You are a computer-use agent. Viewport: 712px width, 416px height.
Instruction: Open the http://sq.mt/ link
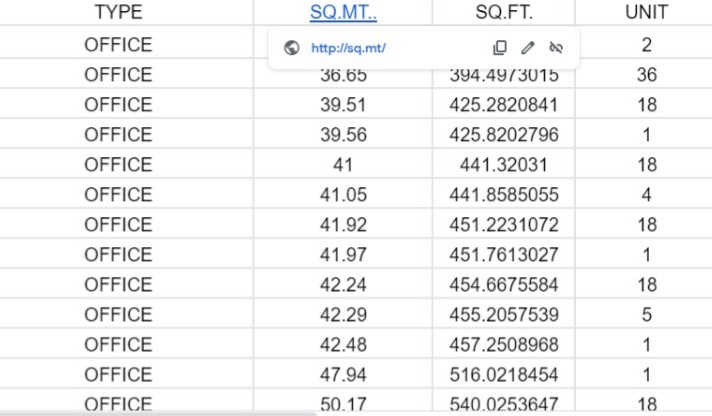coord(348,48)
